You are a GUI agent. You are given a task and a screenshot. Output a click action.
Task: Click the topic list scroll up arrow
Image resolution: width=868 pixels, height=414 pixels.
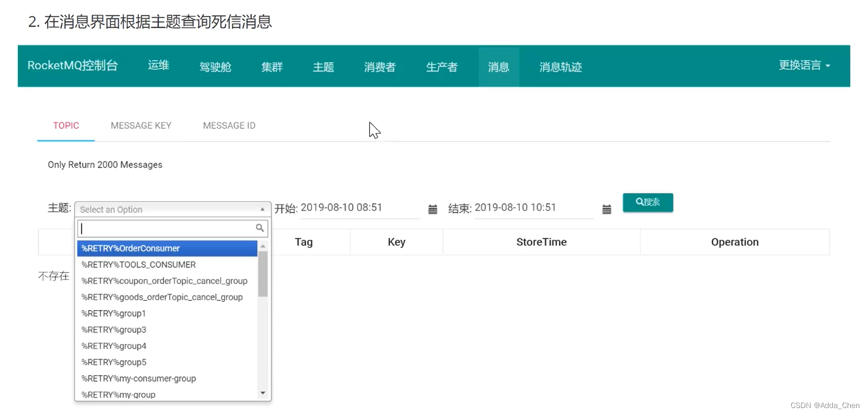click(263, 246)
